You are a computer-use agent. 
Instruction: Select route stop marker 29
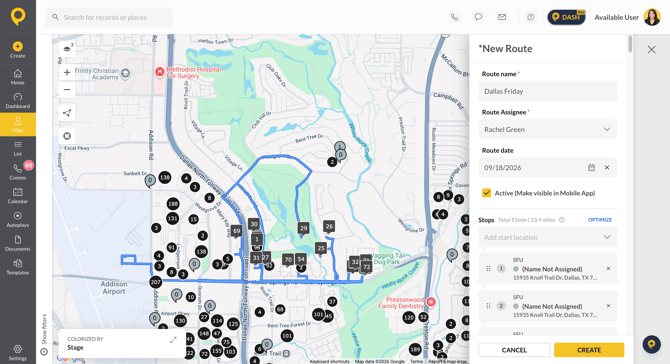coord(303,228)
